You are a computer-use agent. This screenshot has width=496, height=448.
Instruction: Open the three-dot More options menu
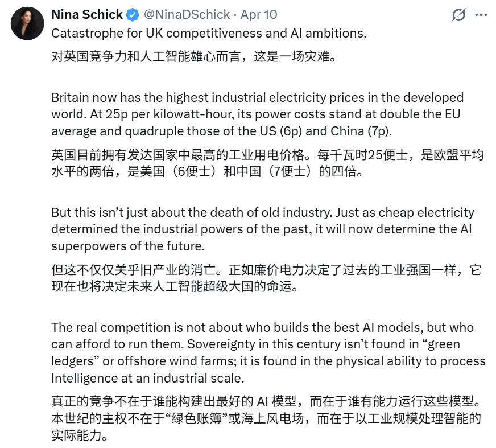click(x=481, y=15)
